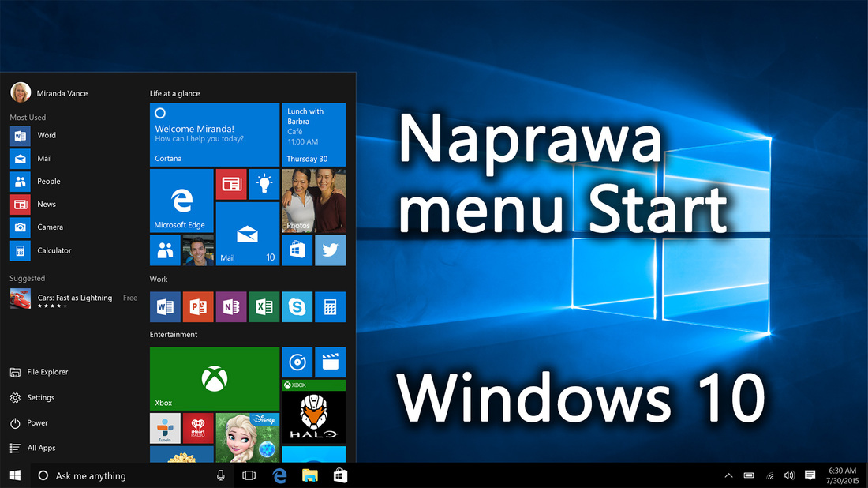
Task: Launch the Excel tile
Action: coord(264,307)
